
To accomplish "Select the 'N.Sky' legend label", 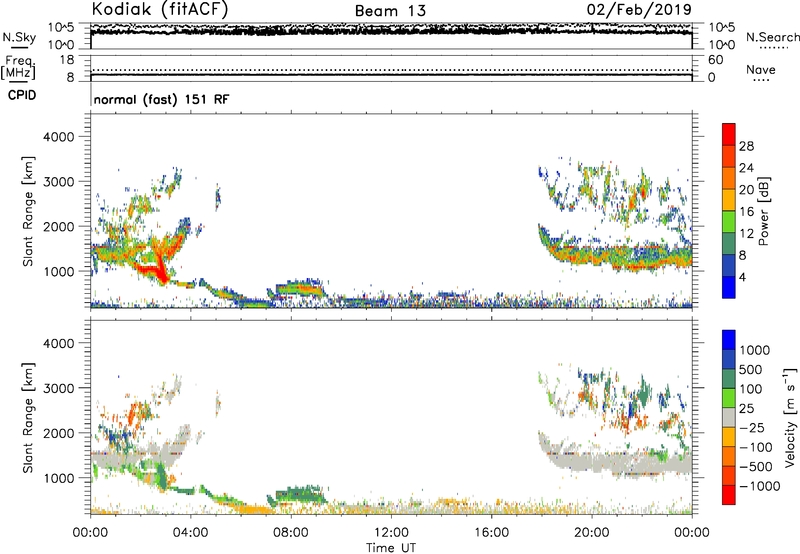I will click(x=19, y=37).
